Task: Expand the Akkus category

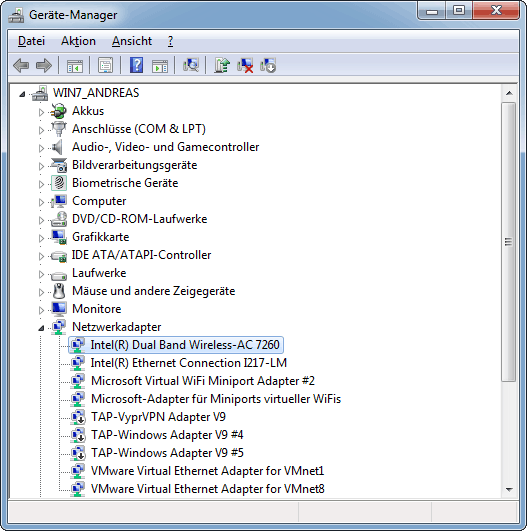Action: (41, 112)
